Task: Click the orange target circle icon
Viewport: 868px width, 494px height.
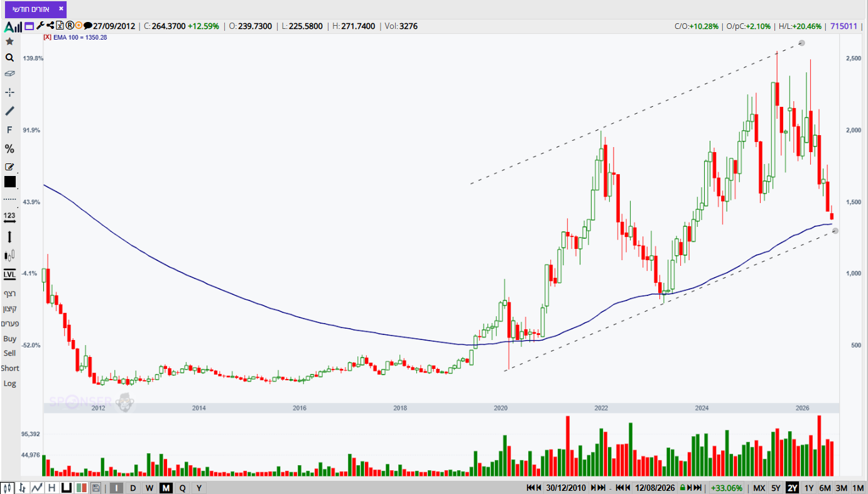Action: click(79, 26)
